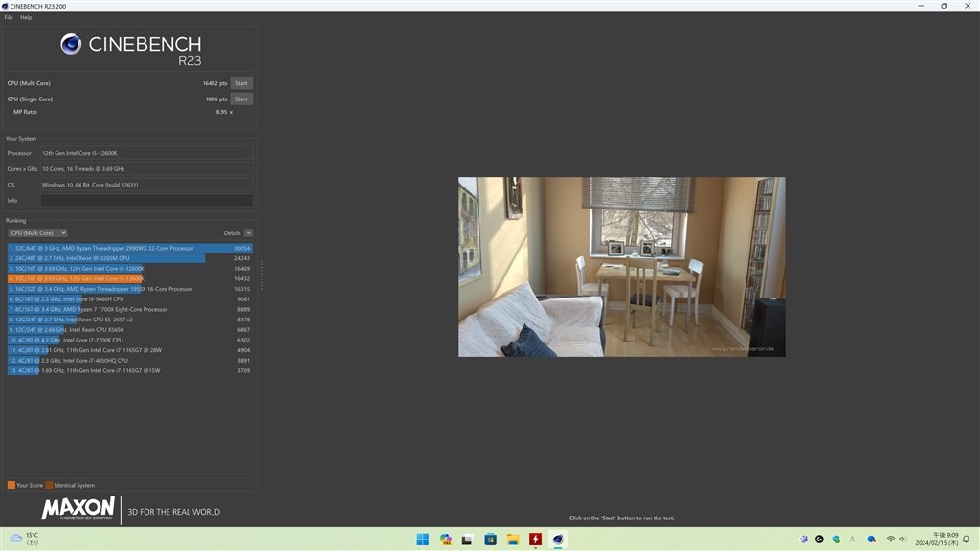This screenshot has width=980, height=551.
Task: Start the CPU Multi Core benchmark
Action: (x=241, y=83)
